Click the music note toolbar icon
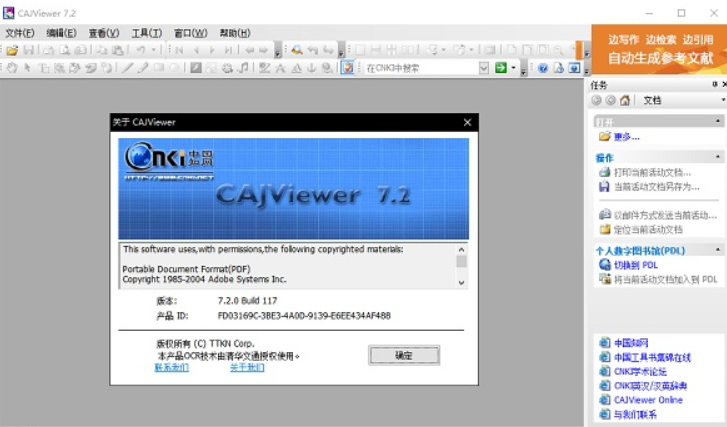The image size is (727, 427). (243, 68)
